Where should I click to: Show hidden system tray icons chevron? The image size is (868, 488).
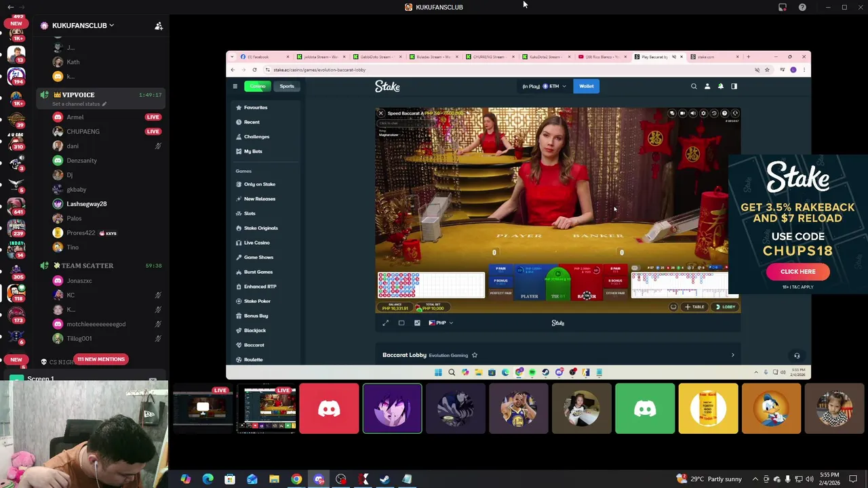click(x=755, y=479)
